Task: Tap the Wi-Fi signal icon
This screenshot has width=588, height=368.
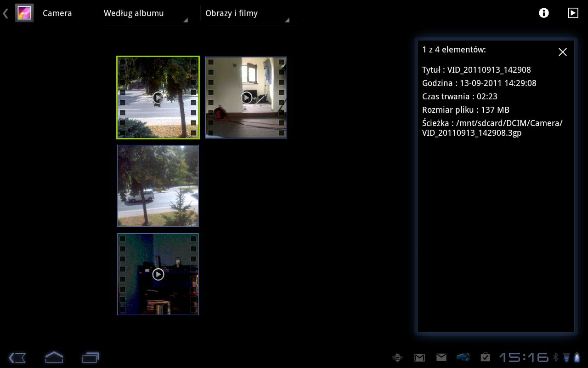Action: tap(566, 357)
